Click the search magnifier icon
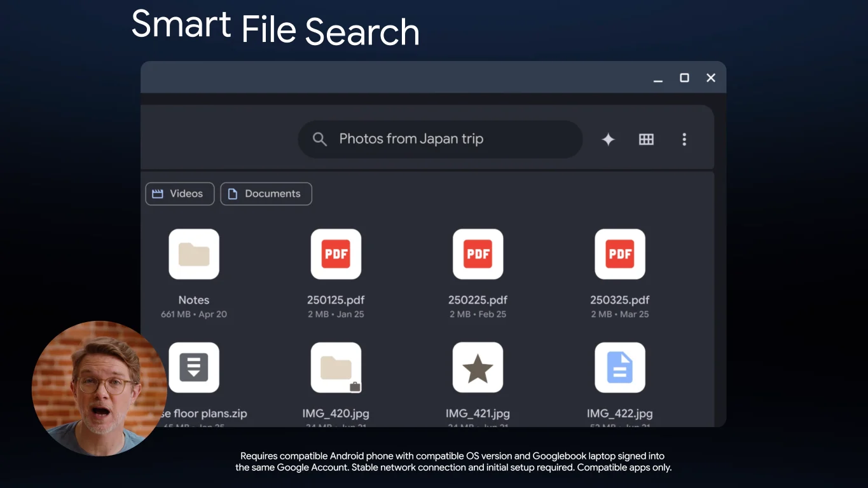This screenshot has height=488, width=868. [x=320, y=139]
